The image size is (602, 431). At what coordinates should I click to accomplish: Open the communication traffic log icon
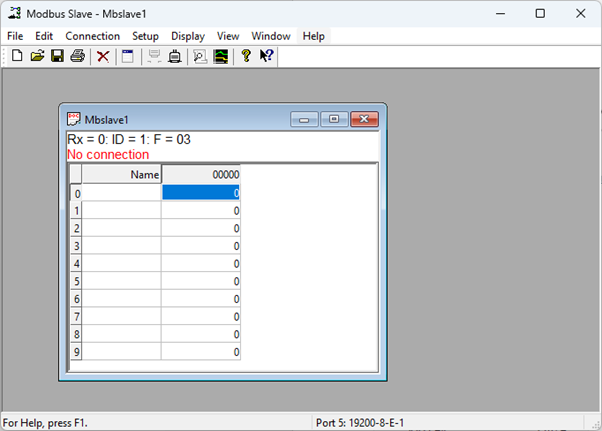pyautogui.click(x=200, y=56)
